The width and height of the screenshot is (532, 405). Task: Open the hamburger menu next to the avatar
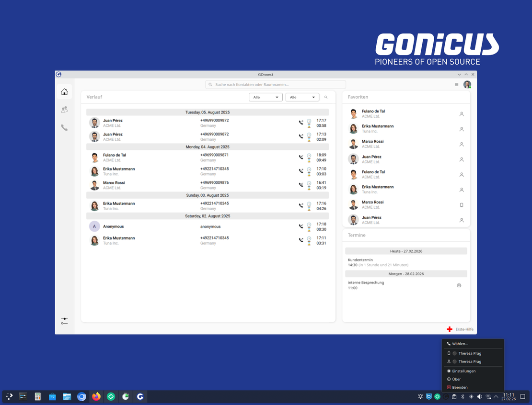click(456, 84)
